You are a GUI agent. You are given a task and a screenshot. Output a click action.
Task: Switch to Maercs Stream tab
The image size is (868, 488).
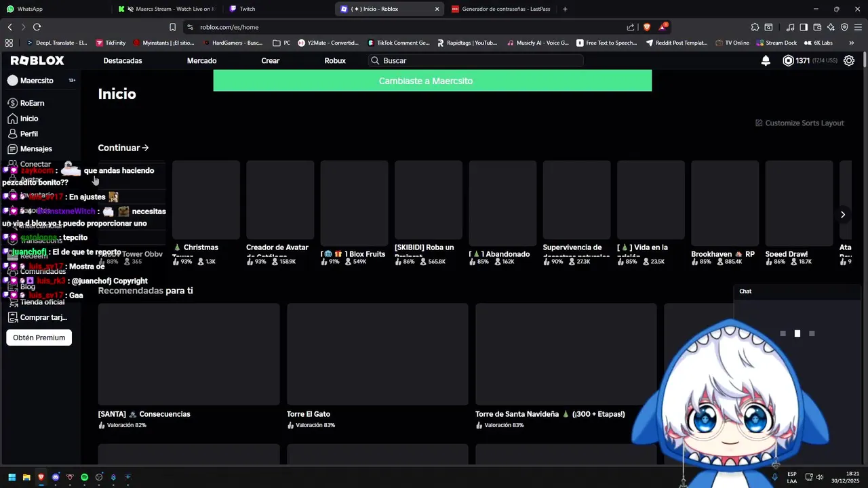pyautogui.click(x=167, y=9)
